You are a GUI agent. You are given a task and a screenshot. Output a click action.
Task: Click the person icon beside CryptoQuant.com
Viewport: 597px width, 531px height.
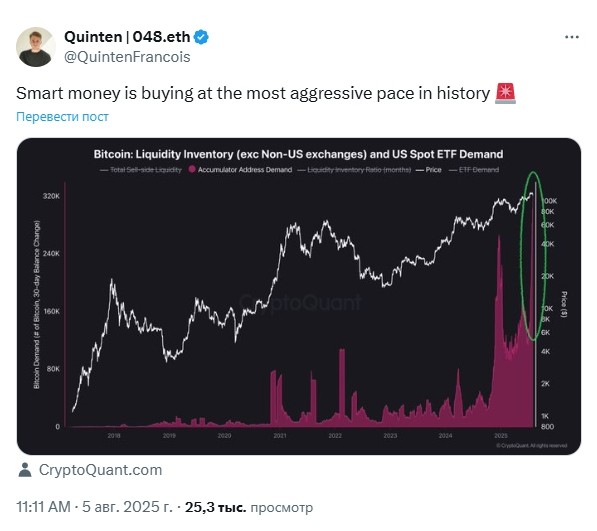[25, 470]
